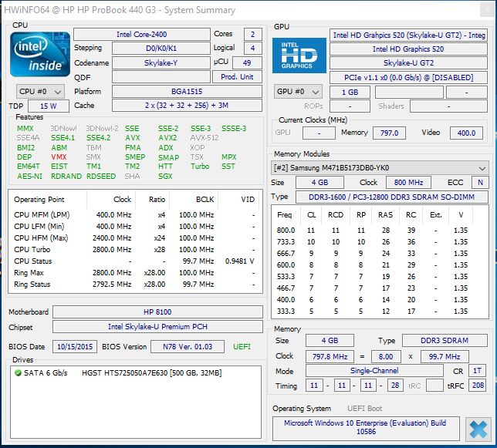Click the Single-Channel mode field
This screenshot has width=497, height=448.
click(x=374, y=371)
